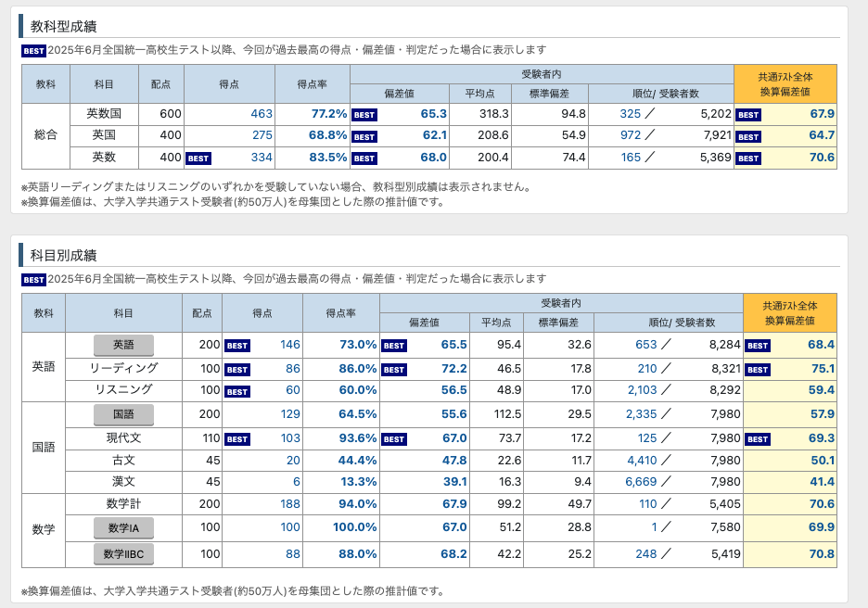
Task: Click the 現代文 subject cell
Action: click(x=123, y=438)
